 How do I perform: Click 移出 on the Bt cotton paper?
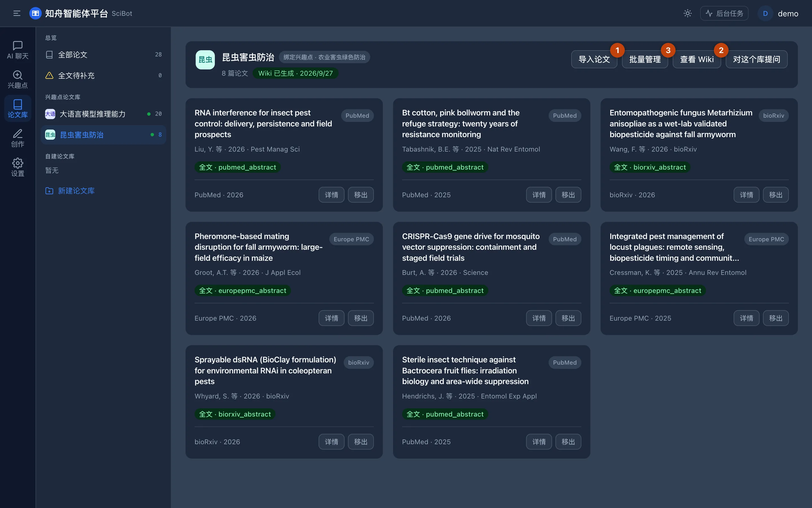tap(568, 195)
